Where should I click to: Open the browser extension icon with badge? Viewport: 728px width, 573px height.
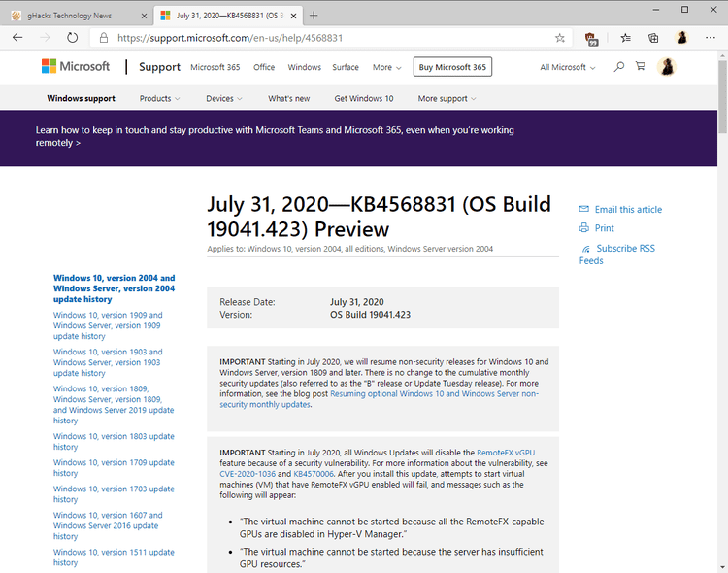point(591,39)
